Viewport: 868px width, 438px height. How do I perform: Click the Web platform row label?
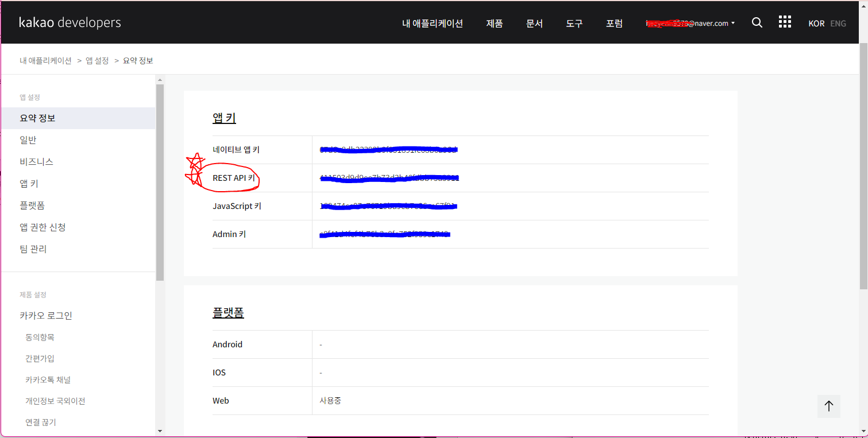[221, 401]
